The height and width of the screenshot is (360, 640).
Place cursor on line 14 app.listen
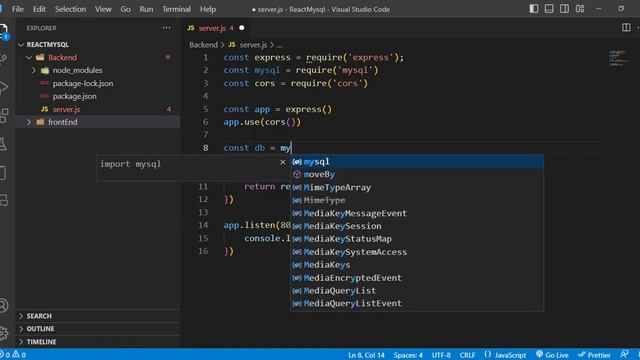257,225
